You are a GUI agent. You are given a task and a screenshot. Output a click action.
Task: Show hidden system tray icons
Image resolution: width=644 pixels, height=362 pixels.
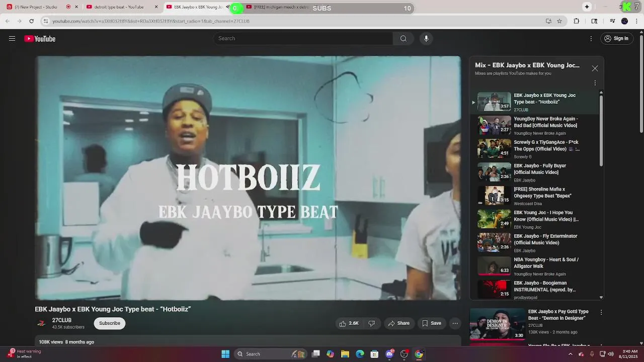pyautogui.click(x=570, y=354)
